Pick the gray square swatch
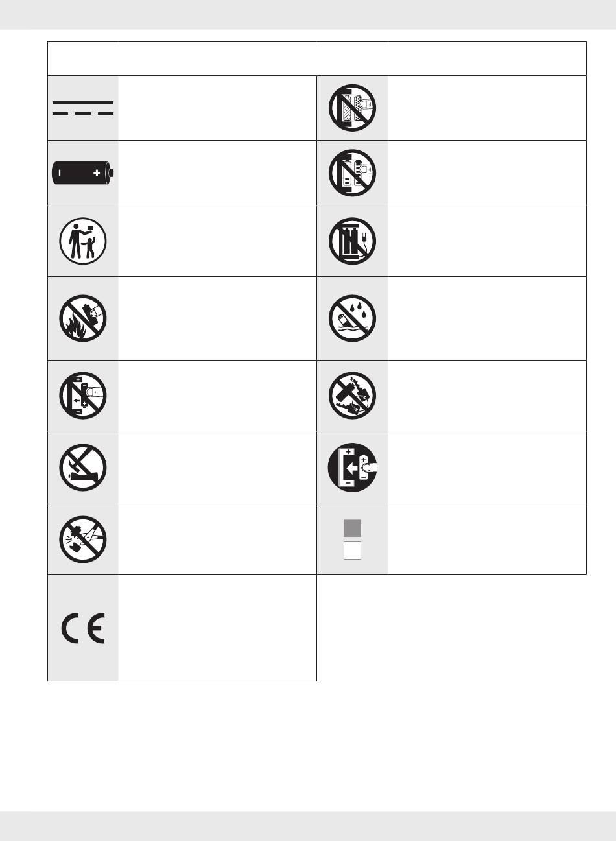Image resolution: width=616 pixels, height=841 pixels. 352,528
